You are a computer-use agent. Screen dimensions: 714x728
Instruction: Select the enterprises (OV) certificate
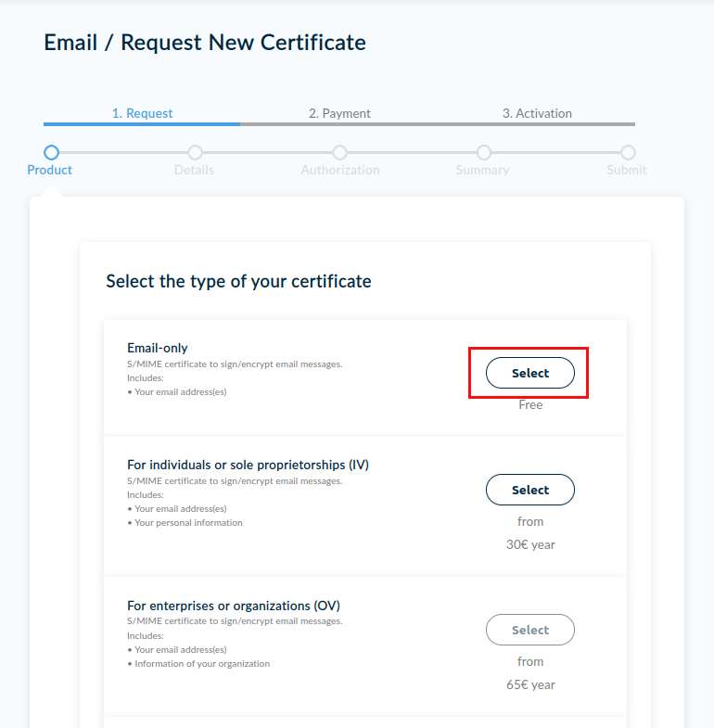coord(530,630)
